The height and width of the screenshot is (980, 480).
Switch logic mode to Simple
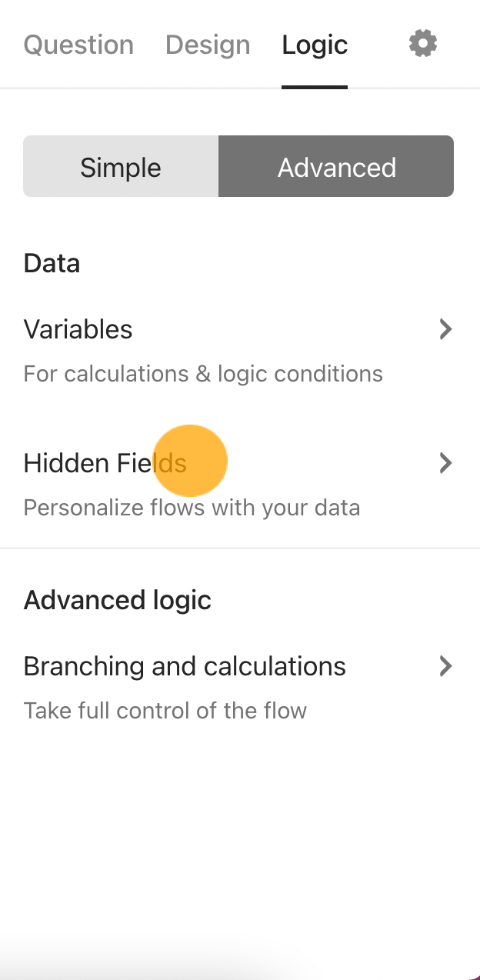click(121, 166)
